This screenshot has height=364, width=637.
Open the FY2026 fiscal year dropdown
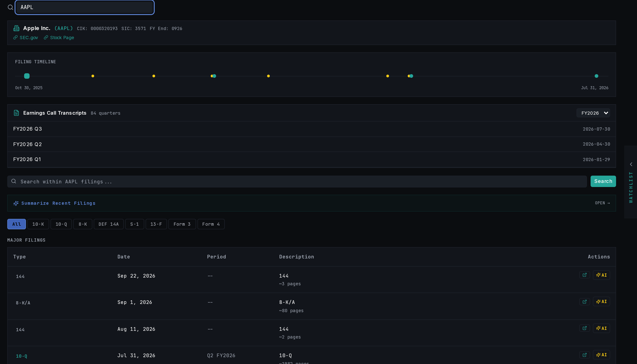point(593,113)
